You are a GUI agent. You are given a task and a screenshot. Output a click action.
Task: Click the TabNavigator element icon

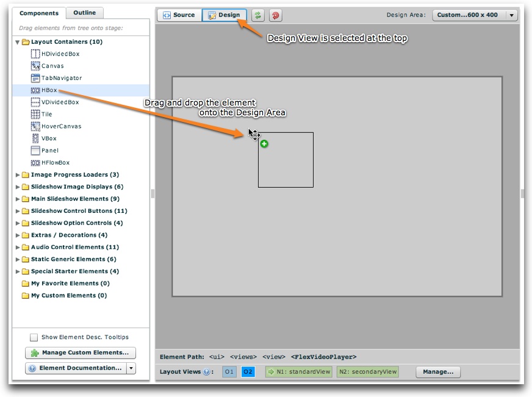(x=35, y=78)
